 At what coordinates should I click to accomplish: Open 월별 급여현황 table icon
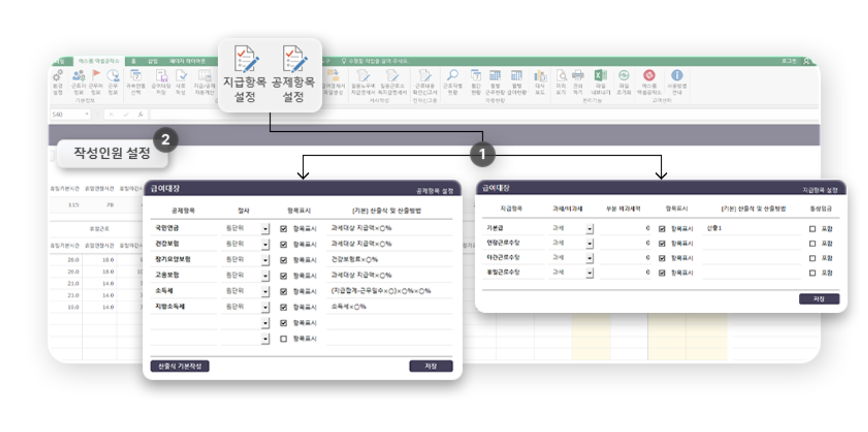[x=517, y=76]
